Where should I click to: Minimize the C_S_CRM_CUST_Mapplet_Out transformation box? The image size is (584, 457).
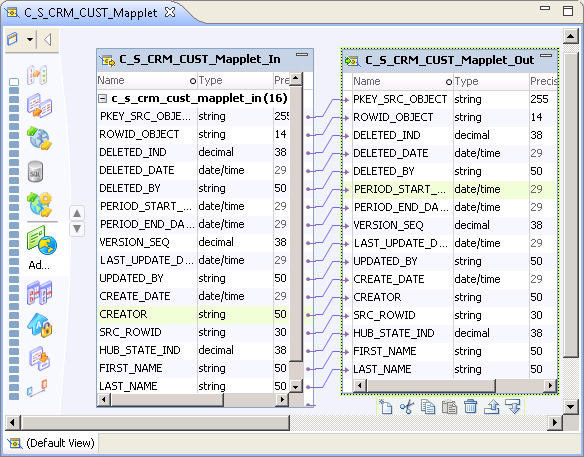point(546,55)
